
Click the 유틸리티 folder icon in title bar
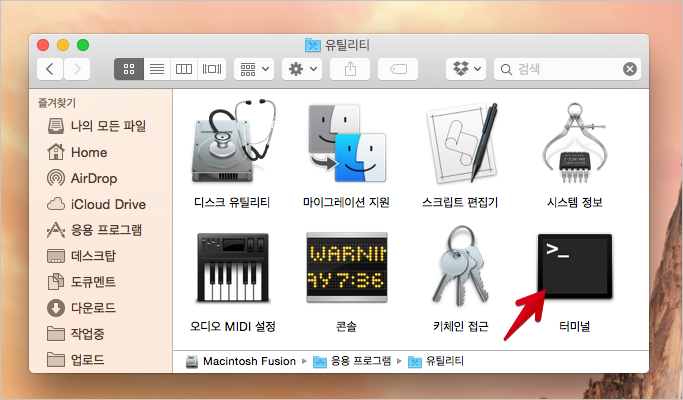(312, 45)
